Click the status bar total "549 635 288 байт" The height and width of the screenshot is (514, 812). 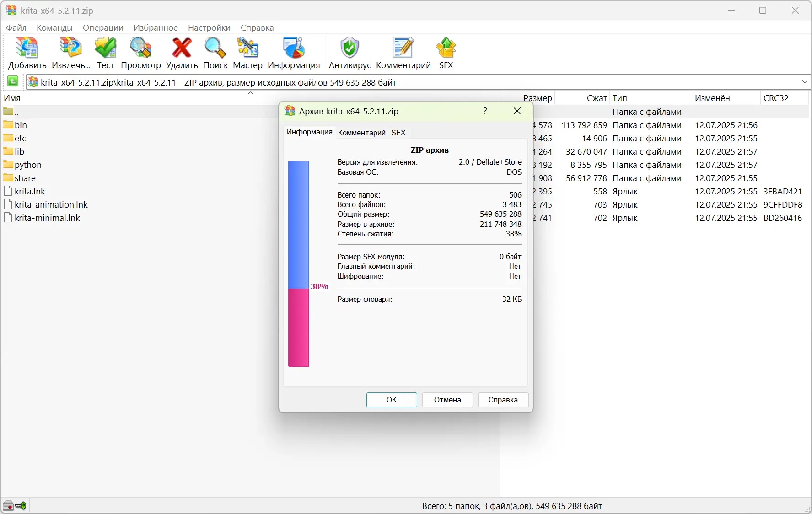569,506
